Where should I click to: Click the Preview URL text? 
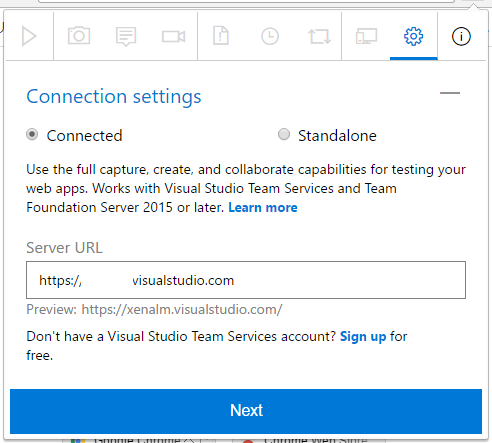pos(154,309)
